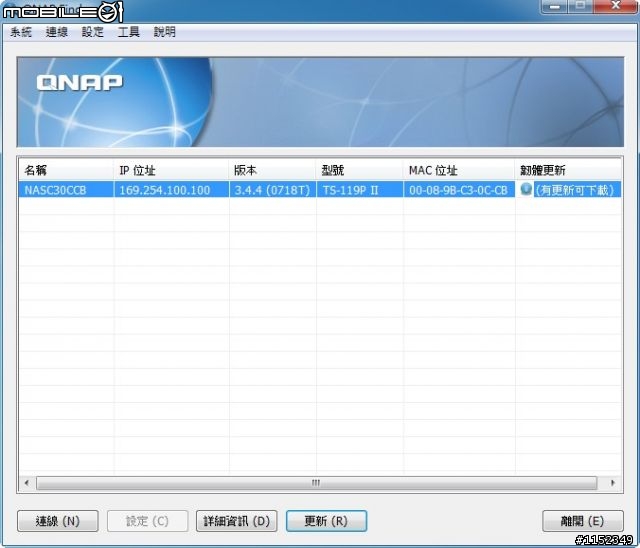The image size is (640, 548).
Task: Sort by the 版本 column header
Action: 273,170
